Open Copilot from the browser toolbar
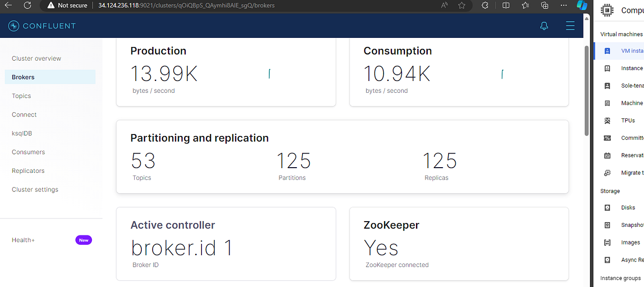 coord(582,6)
